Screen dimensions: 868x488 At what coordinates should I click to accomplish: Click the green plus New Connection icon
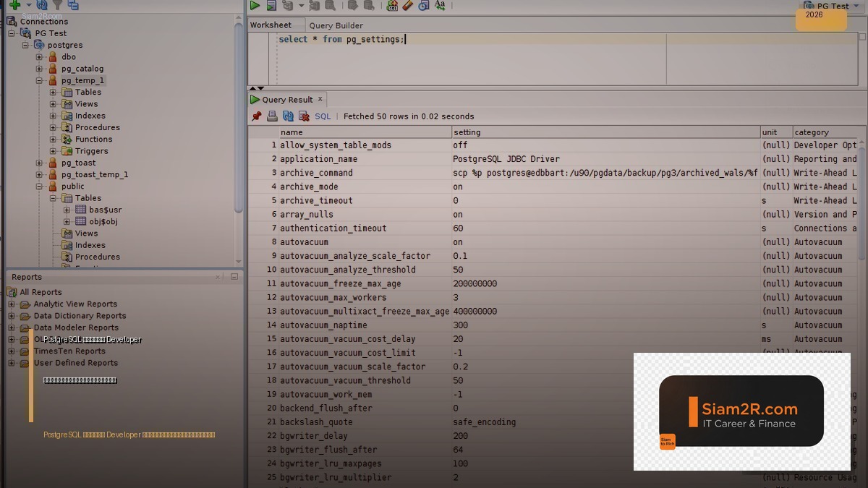(14, 5)
